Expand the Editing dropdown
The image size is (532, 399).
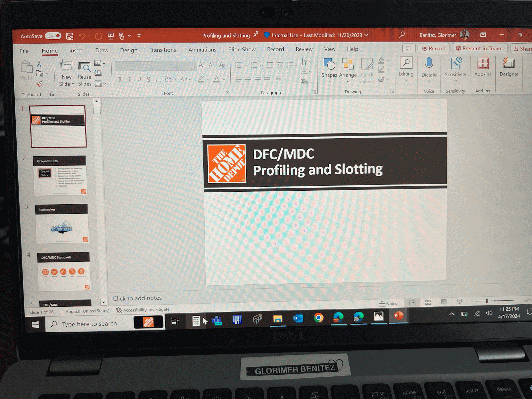coord(406,80)
